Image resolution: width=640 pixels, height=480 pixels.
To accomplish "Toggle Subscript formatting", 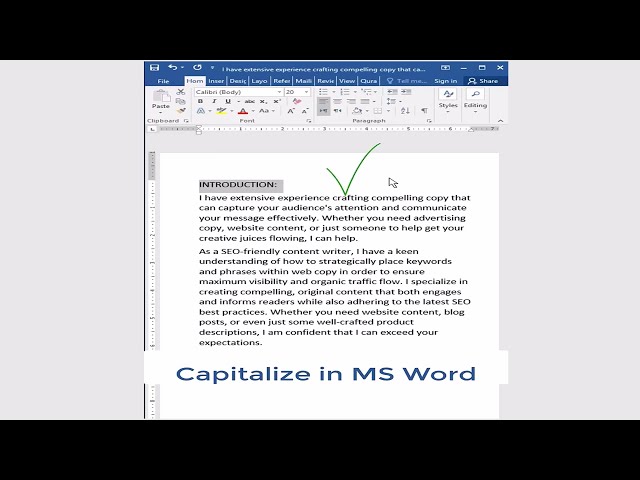I will pyautogui.click(x=263, y=101).
